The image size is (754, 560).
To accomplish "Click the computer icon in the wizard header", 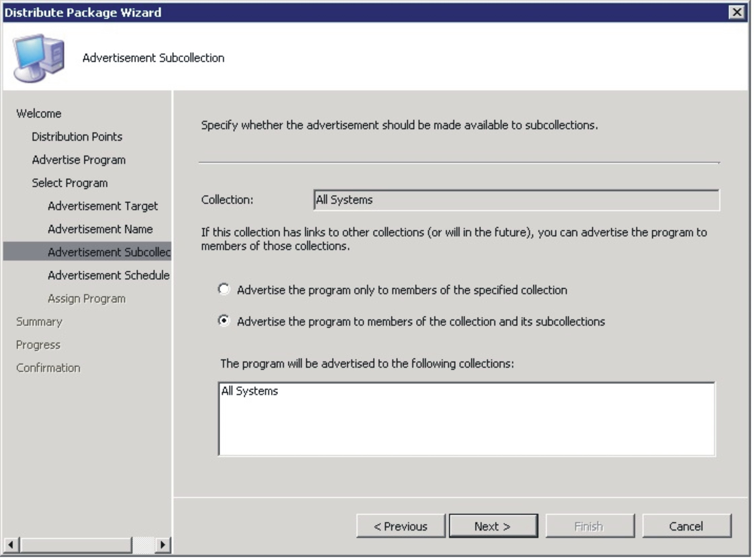I will pos(38,58).
